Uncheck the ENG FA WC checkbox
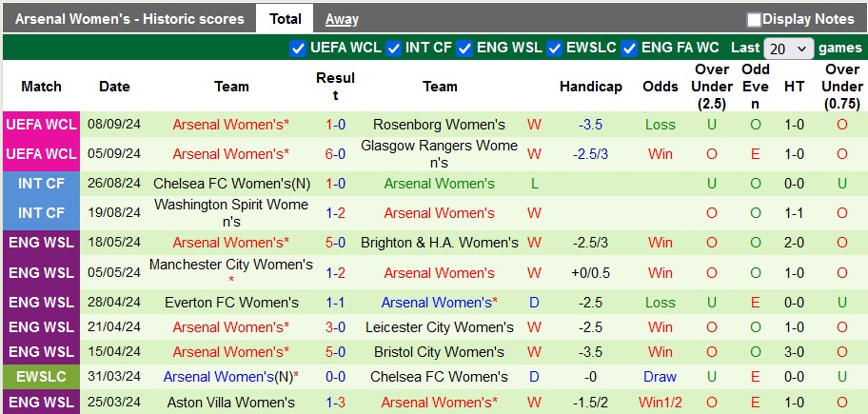868x414 pixels. click(x=630, y=48)
